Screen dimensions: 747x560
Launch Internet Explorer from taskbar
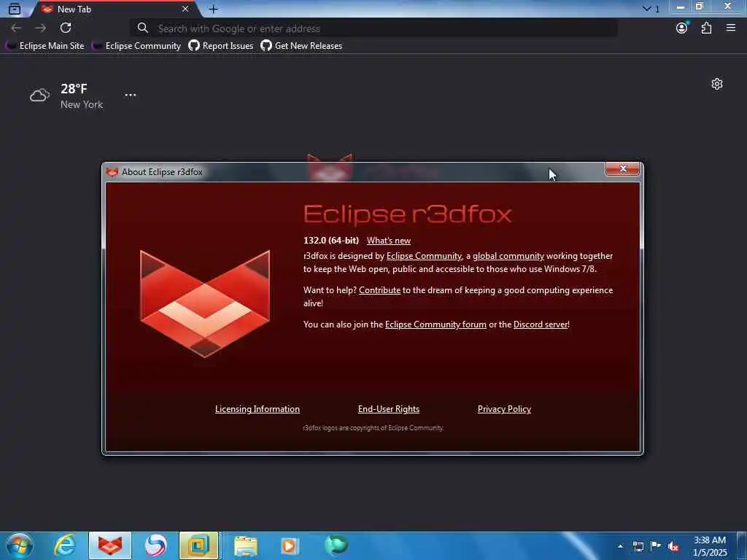click(64, 545)
